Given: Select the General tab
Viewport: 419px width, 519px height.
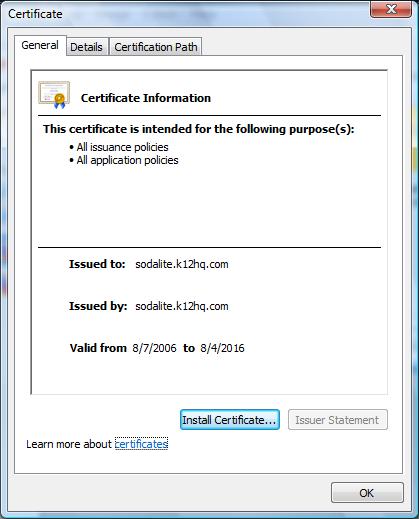Looking at the screenshot, I should (40, 45).
